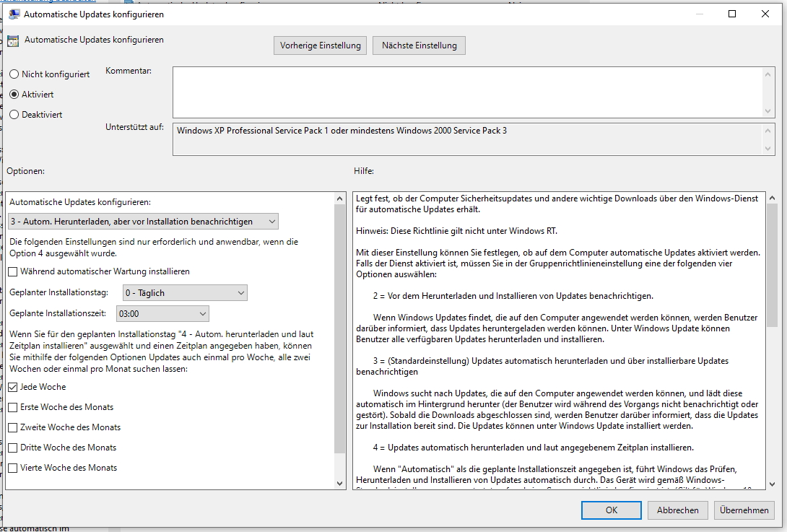Open the Automatische Updates konfigurieren dropdown

144,222
